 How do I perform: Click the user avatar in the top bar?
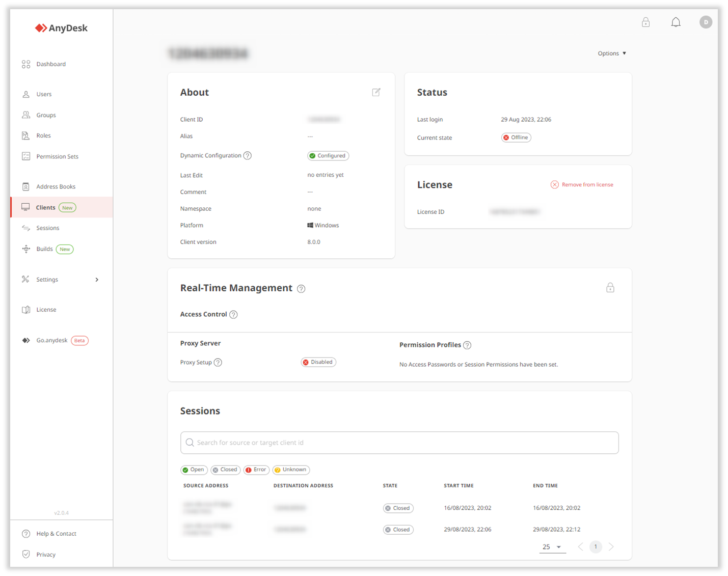(706, 22)
